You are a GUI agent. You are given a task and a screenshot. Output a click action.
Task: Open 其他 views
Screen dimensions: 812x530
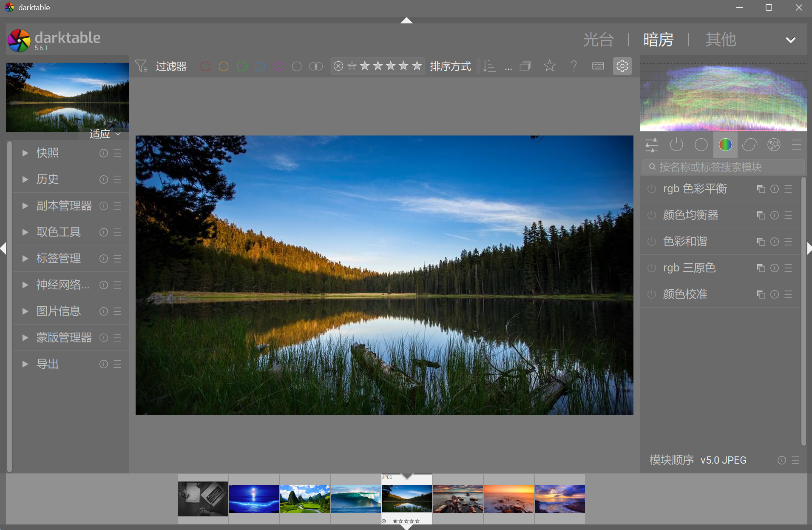721,40
